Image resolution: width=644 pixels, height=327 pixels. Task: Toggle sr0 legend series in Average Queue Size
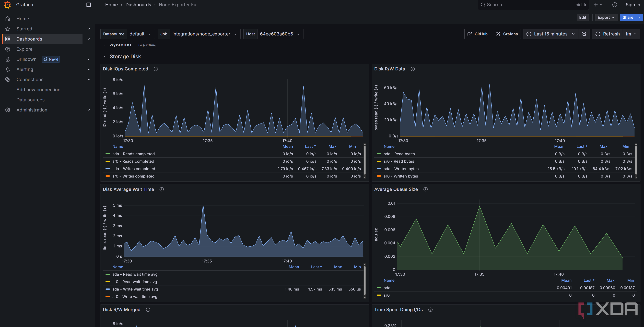click(x=387, y=295)
